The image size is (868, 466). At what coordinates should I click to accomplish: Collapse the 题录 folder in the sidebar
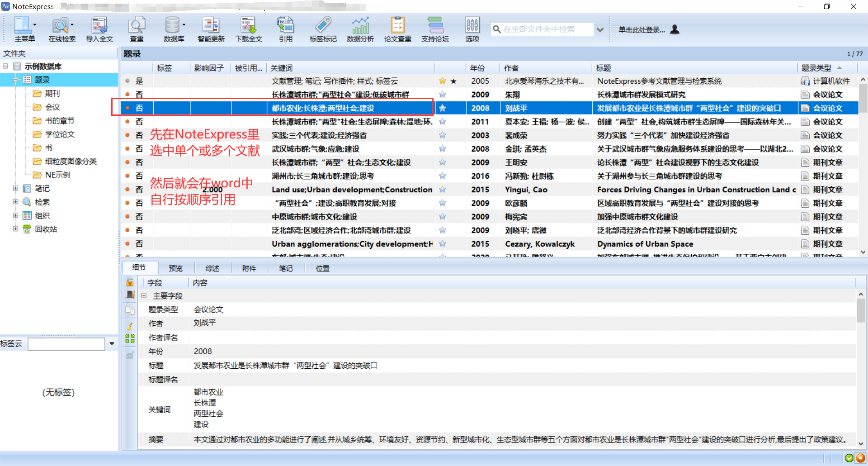pos(15,79)
